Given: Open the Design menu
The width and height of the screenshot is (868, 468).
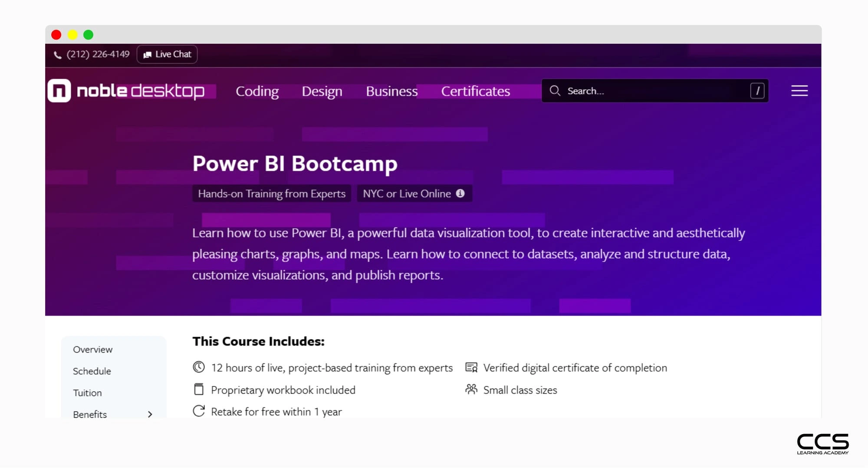Looking at the screenshot, I should pos(322,91).
